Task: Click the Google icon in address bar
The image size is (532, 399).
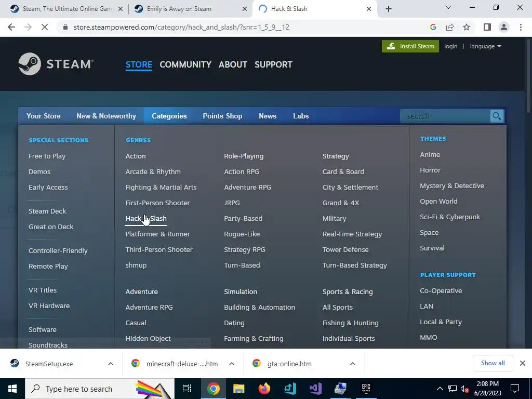Action: (x=433, y=27)
